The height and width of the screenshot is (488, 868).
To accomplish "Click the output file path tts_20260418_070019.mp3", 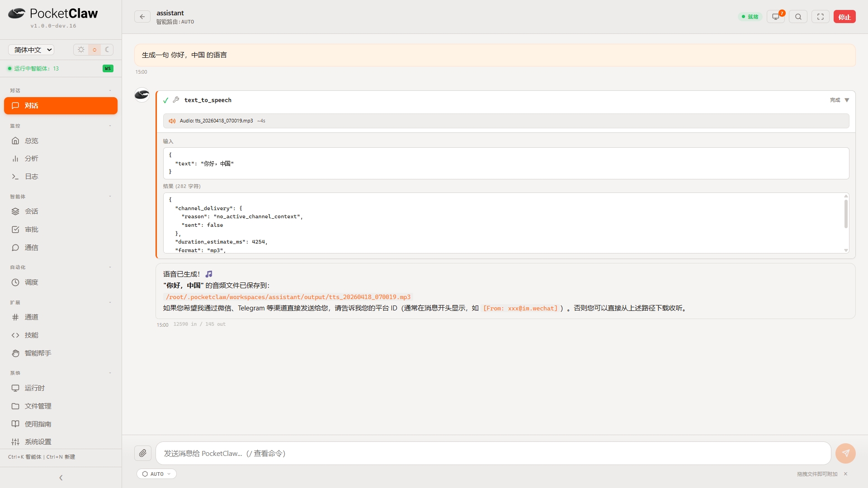I will tap(288, 297).
